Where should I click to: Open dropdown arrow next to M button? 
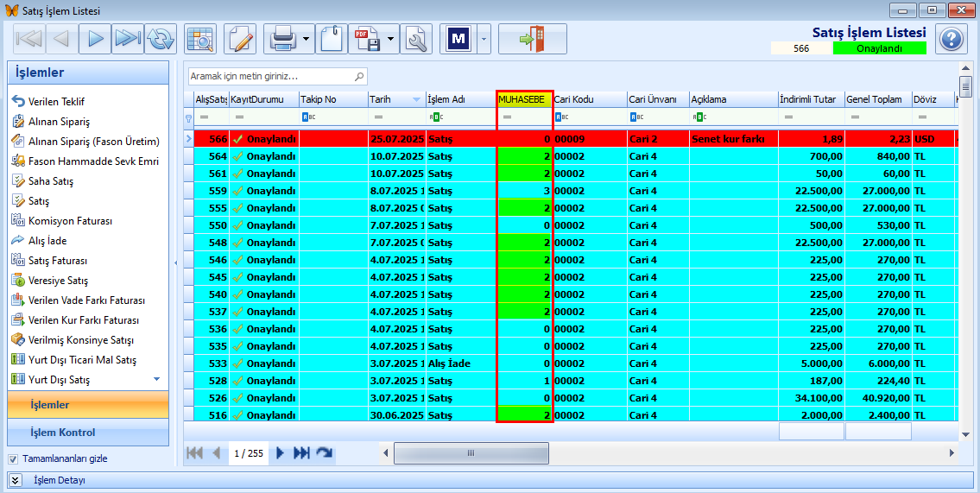484,39
